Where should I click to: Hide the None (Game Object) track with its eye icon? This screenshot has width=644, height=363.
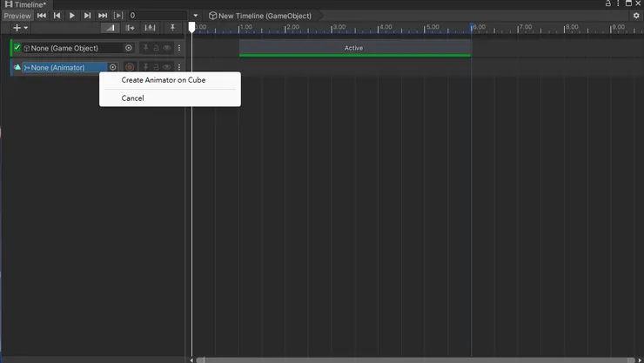pos(167,48)
